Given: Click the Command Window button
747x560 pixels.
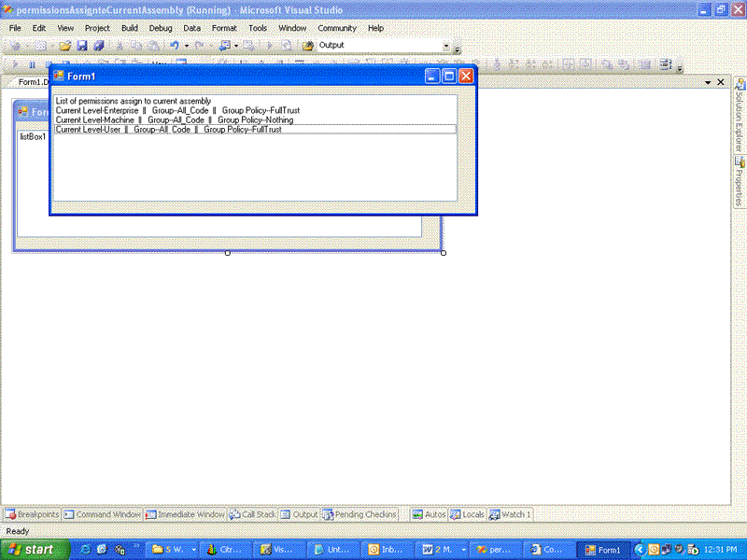Looking at the screenshot, I should tap(103, 513).
